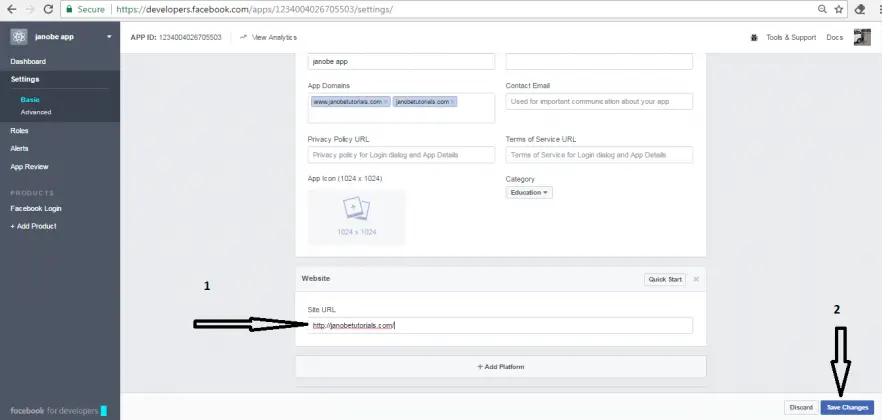The image size is (882, 420).
Task: Click the APP ID number text
Action: (x=190, y=37)
